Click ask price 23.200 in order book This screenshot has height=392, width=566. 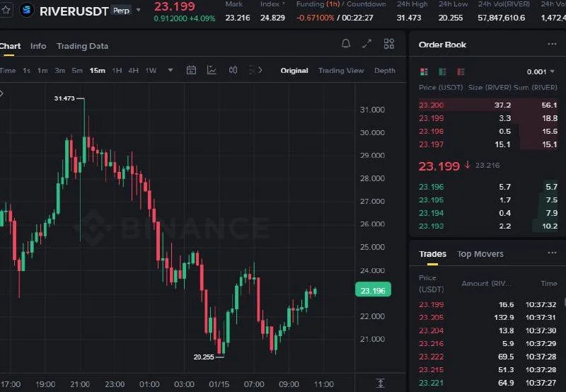(432, 105)
